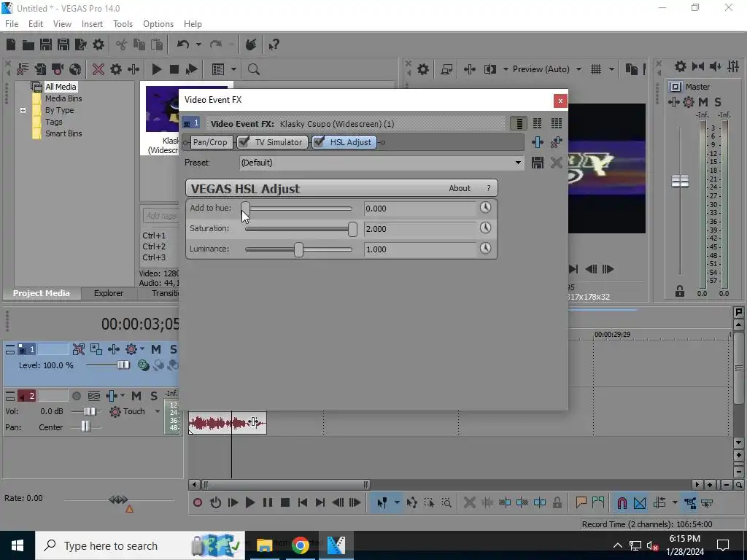Toggle the HSL Adjust effect checkbox

[x=320, y=142]
